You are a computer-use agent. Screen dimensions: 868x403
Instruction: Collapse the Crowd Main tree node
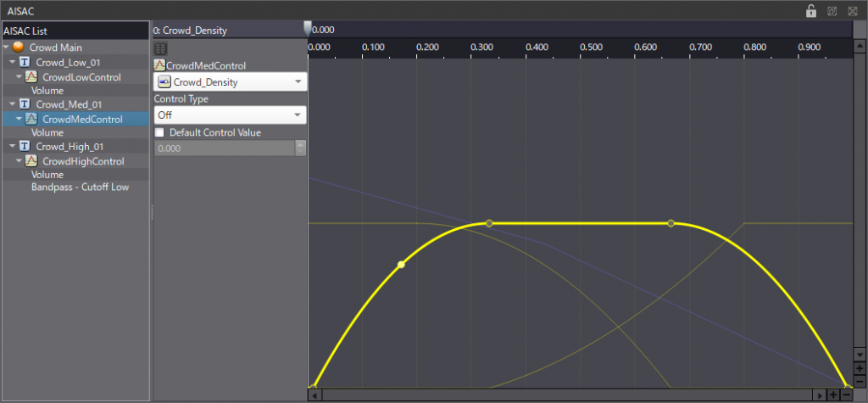(x=6, y=48)
